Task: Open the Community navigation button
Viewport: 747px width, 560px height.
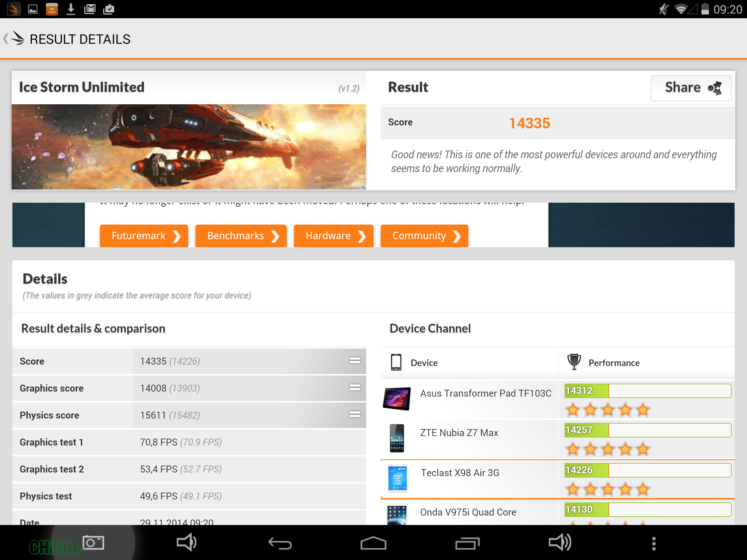Action: pyautogui.click(x=424, y=236)
